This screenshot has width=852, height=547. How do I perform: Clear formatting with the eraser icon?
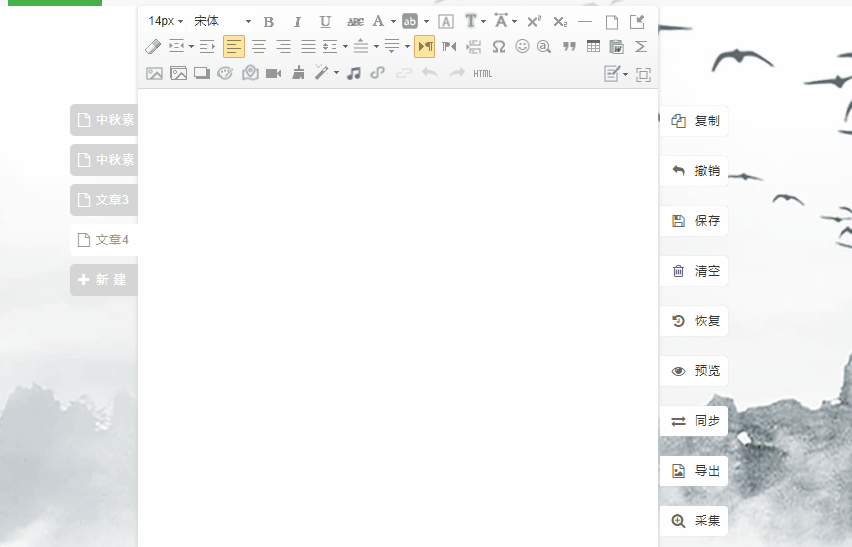tap(153, 47)
